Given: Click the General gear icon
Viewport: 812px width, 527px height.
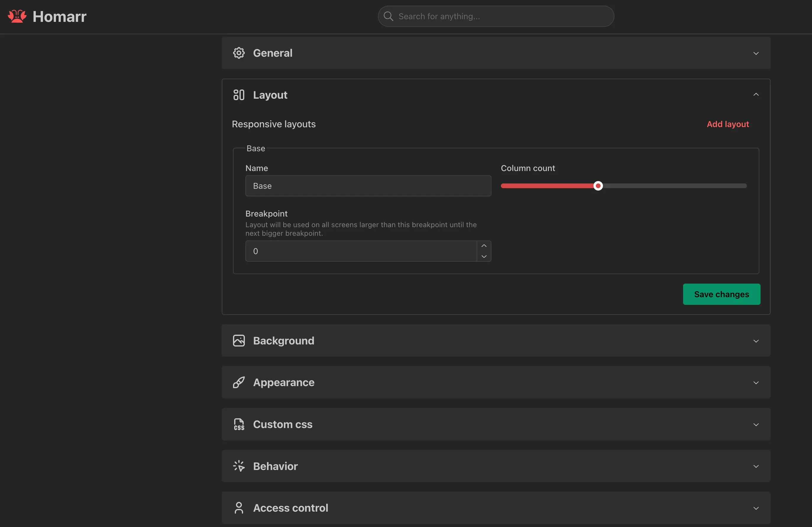Looking at the screenshot, I should pos(239,53).
